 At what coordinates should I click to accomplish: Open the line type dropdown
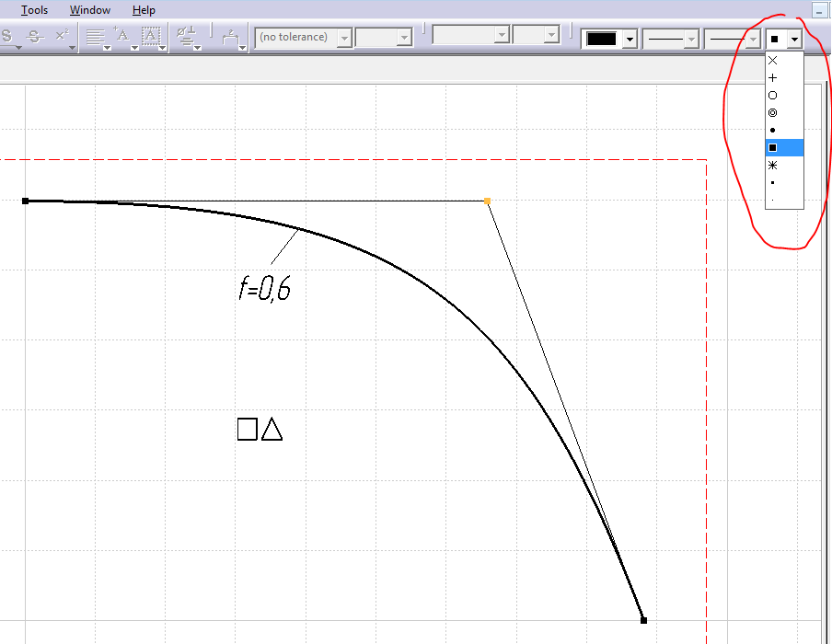tap(733, 40)
